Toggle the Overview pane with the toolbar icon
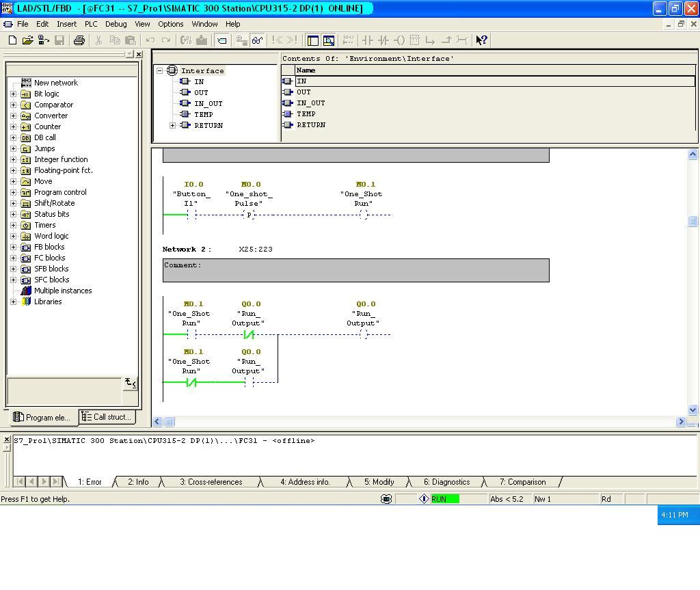 [x=312, y=40]
